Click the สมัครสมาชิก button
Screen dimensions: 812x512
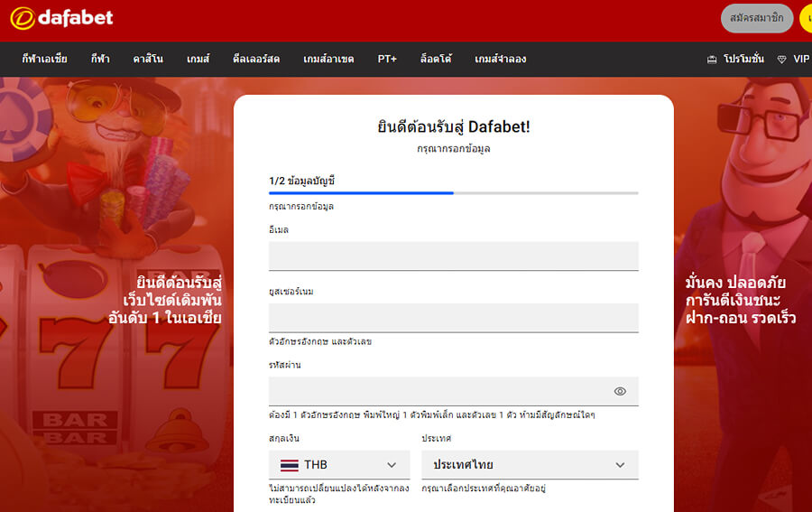[x=757, y=18]
